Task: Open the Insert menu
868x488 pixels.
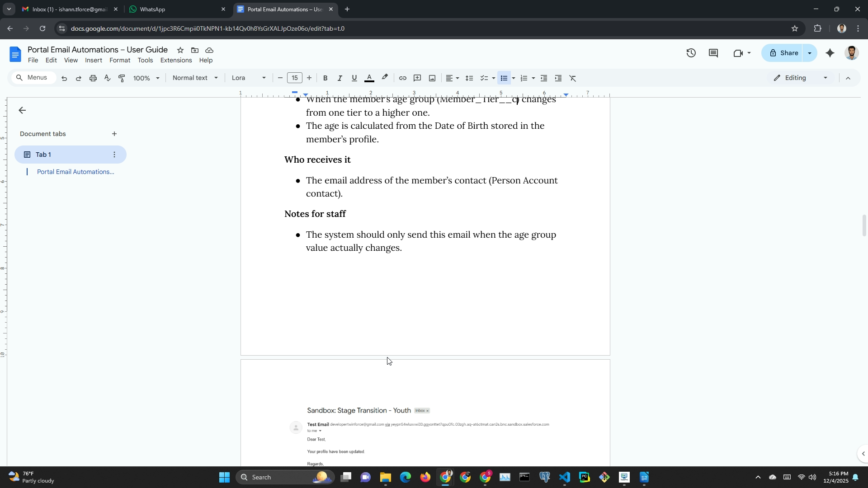Action: [93, 61]
